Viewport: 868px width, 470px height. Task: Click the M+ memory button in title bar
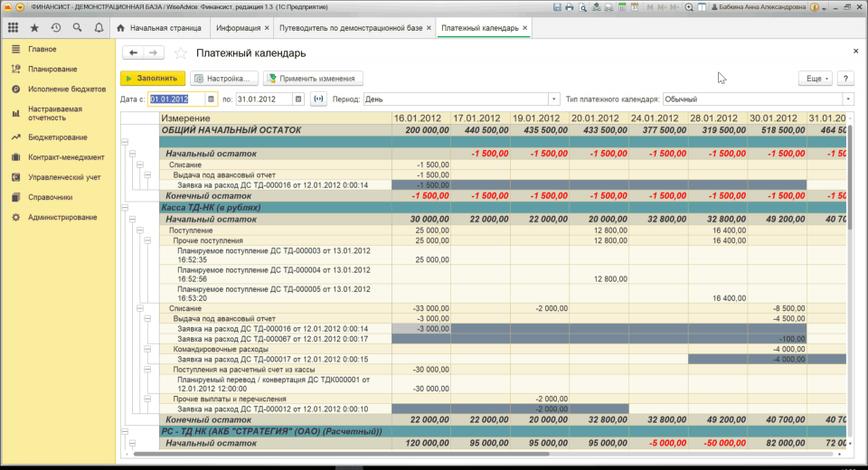(x=662, y=7)
